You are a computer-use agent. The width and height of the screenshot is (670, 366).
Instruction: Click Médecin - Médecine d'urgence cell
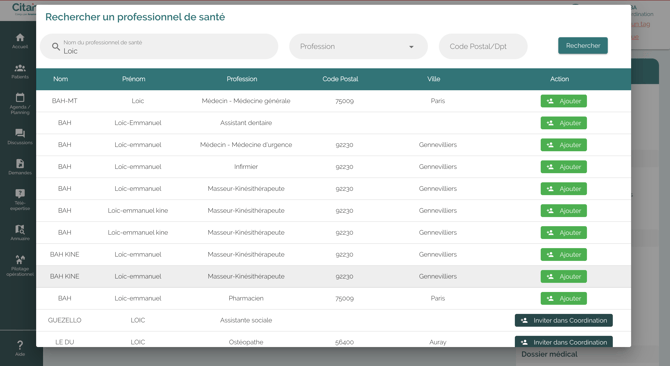(x=246, y=145)
